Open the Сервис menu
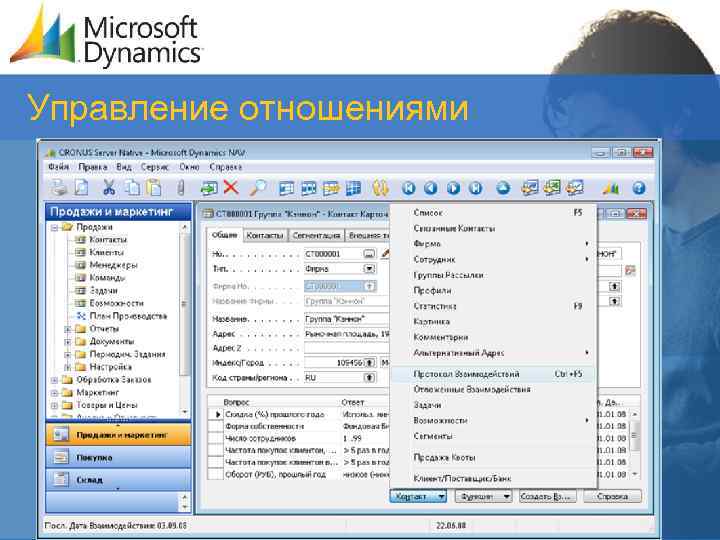This screenshot has width=720, height=540. tap(155, 167)
